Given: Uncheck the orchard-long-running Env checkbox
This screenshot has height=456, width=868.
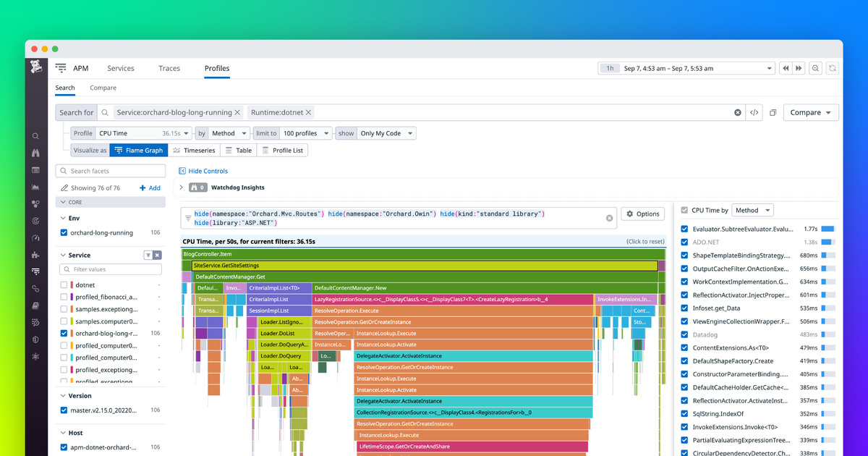Looking at the screenshot, I should coord(64,232).
